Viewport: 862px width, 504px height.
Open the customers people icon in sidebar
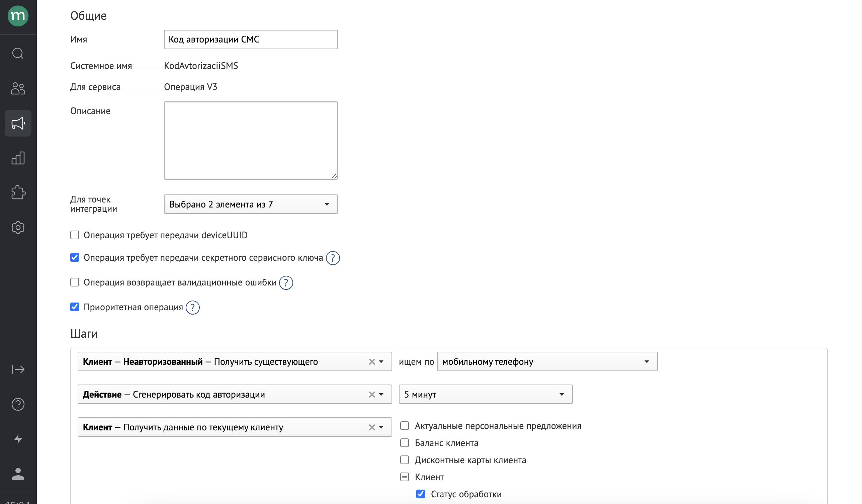(18, 88)
